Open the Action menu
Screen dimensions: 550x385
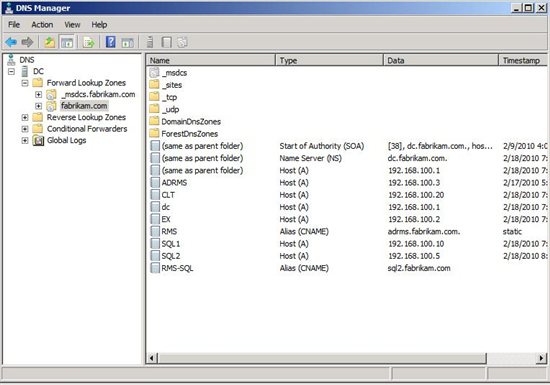[x=42, y=25]
